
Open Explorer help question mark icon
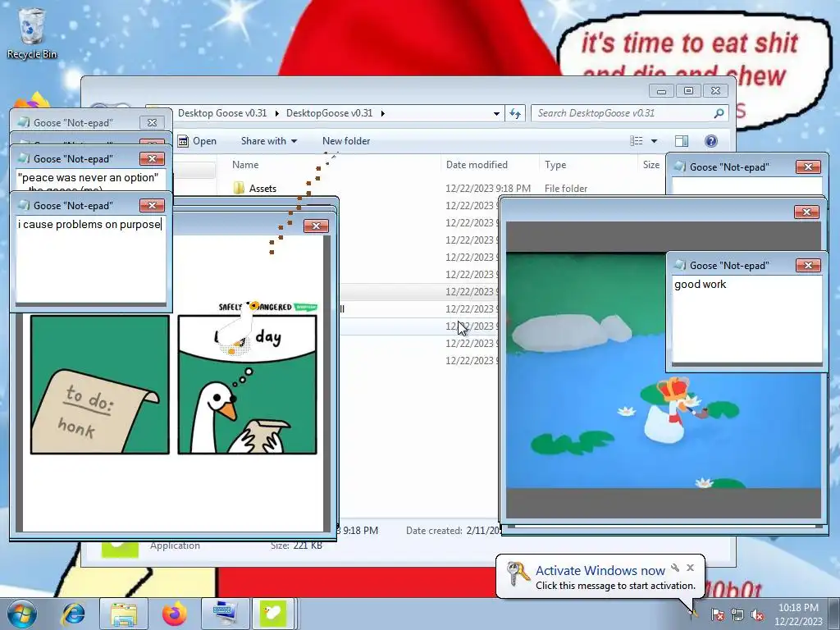(x=711, y=141)
